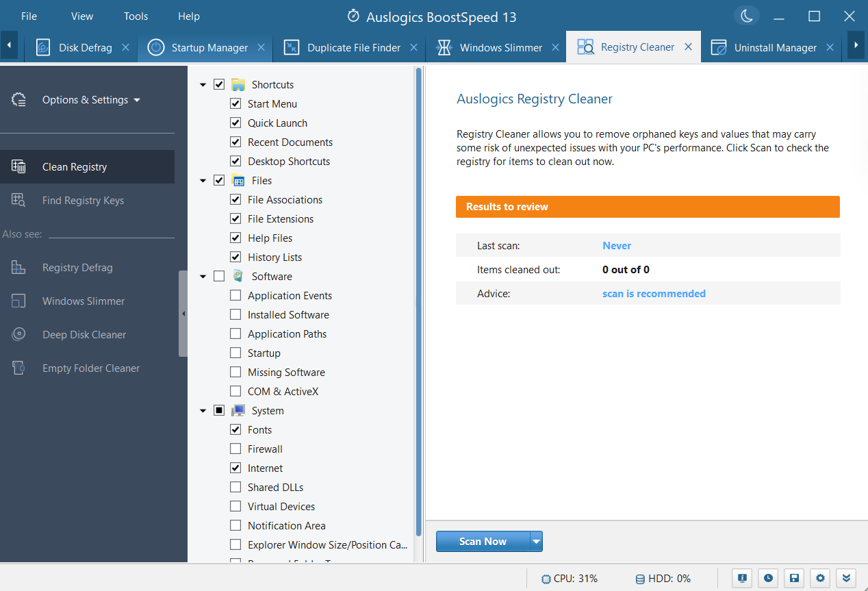The image size is (868, 591).
Task: Open Deep Disk Cleaner tool
Action: [84, 335]
